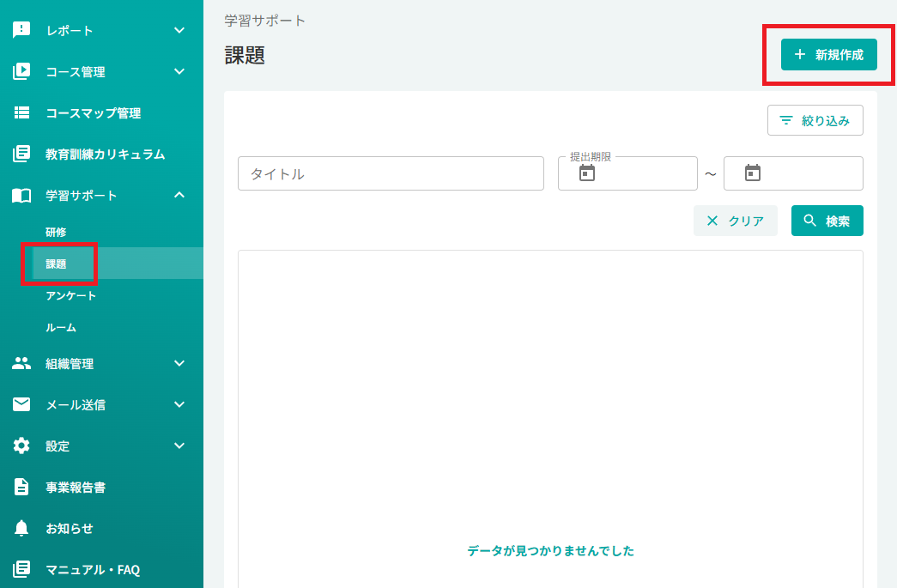897x588 pixels.
Task: Open 研修 submenu item
Action: pyautogui.click(x=56, y=232)
